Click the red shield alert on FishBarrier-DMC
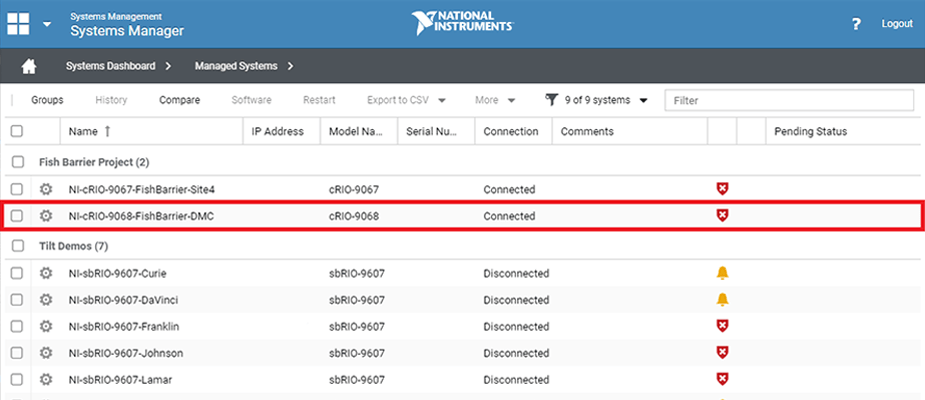Screen dimensions: 925x400 [722, 215]
